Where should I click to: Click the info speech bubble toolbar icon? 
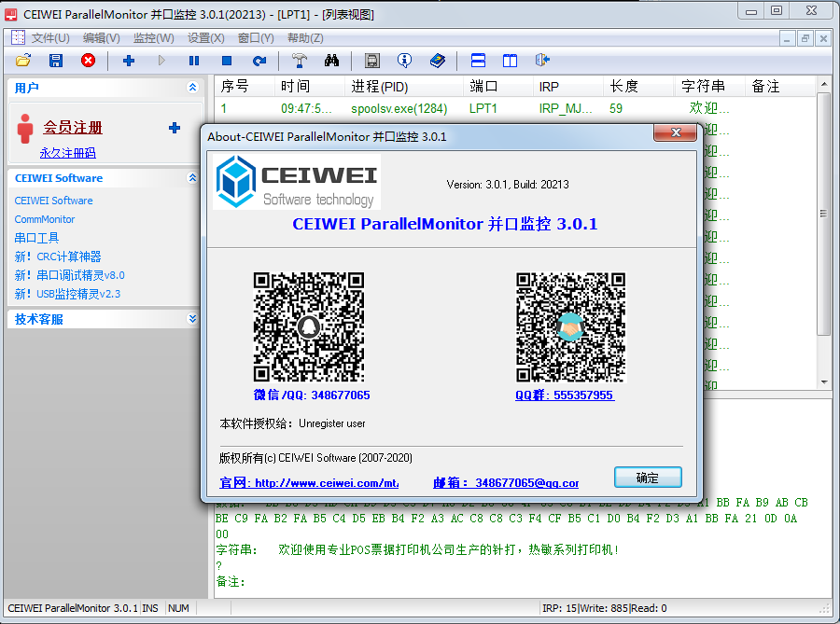(404, 61)
